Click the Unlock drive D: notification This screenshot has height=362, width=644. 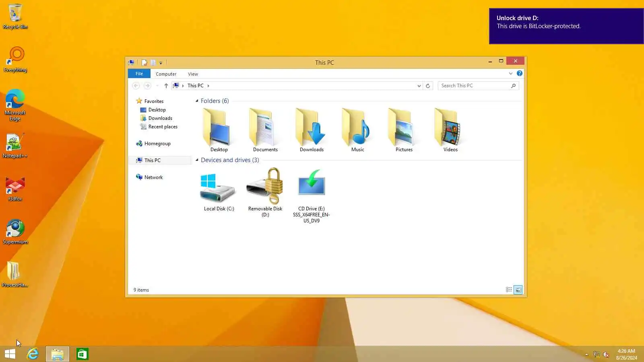pos(566,26)
